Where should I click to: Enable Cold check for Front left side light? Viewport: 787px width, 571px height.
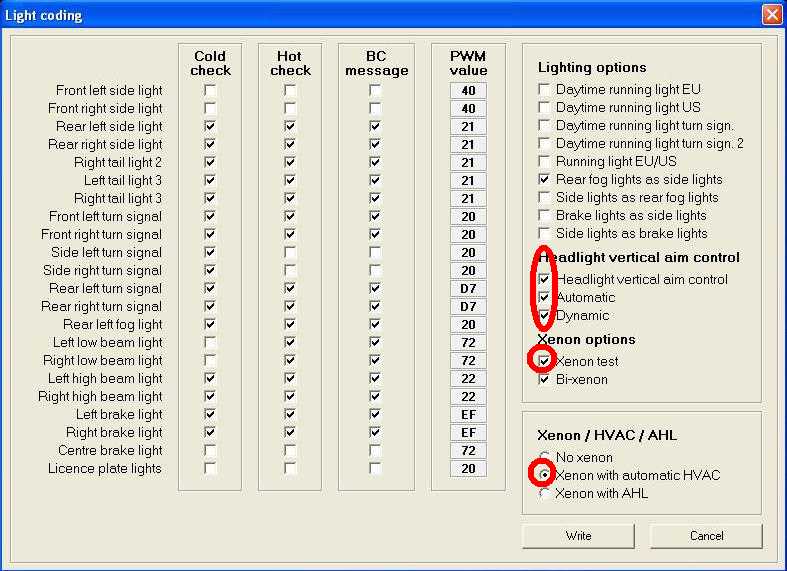coord(210,90)
